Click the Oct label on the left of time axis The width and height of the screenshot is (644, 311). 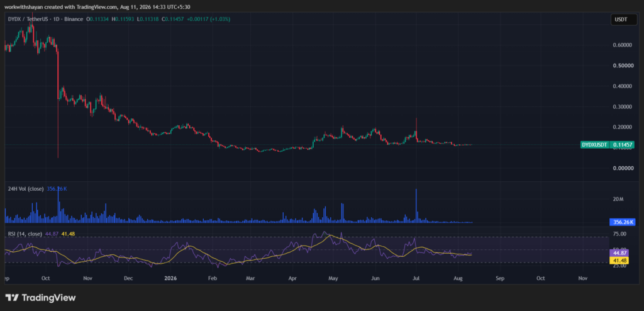45,278
